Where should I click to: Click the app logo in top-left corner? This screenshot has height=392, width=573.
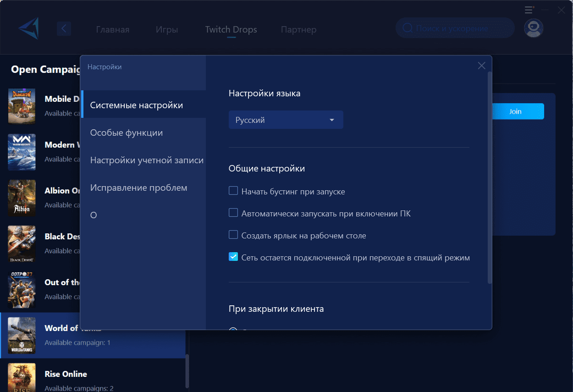coord(28,28)
